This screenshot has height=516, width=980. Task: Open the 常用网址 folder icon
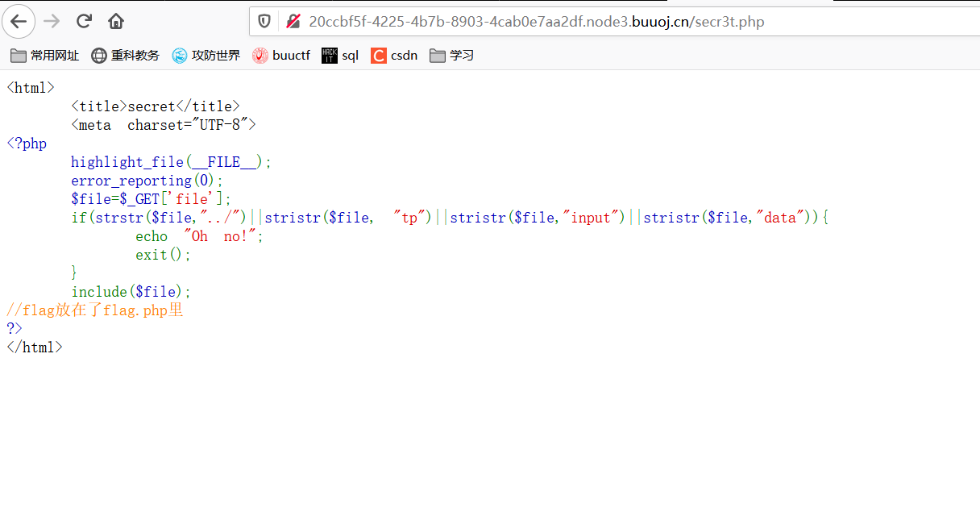[18, 55]
